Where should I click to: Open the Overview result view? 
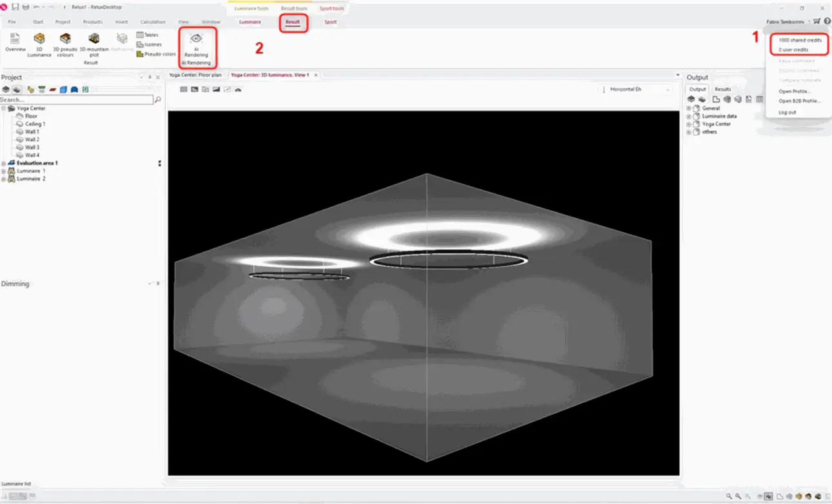click(x=15, y=43)
